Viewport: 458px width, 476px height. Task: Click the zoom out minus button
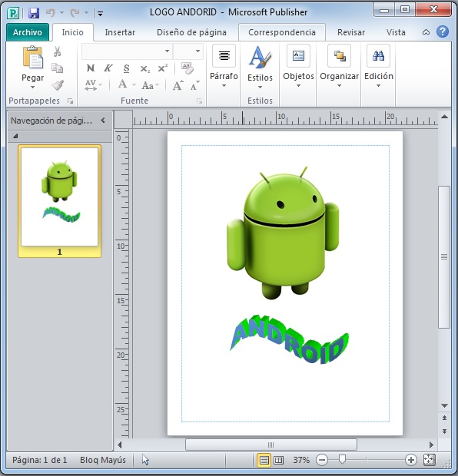[322, 460]
